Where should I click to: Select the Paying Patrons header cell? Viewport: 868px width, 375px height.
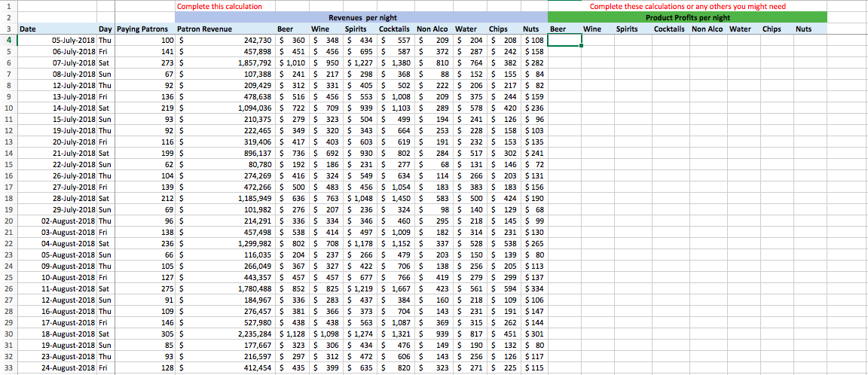145,29
